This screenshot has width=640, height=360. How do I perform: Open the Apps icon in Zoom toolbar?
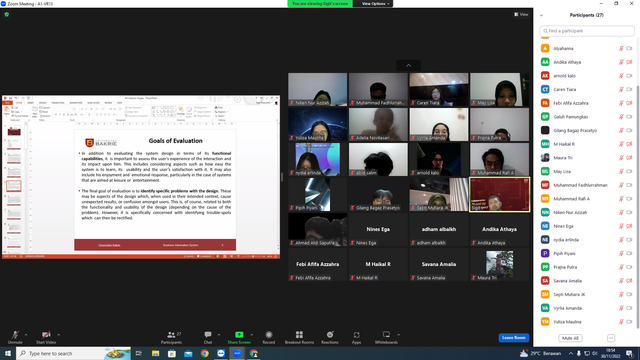(x=356, y=335)
